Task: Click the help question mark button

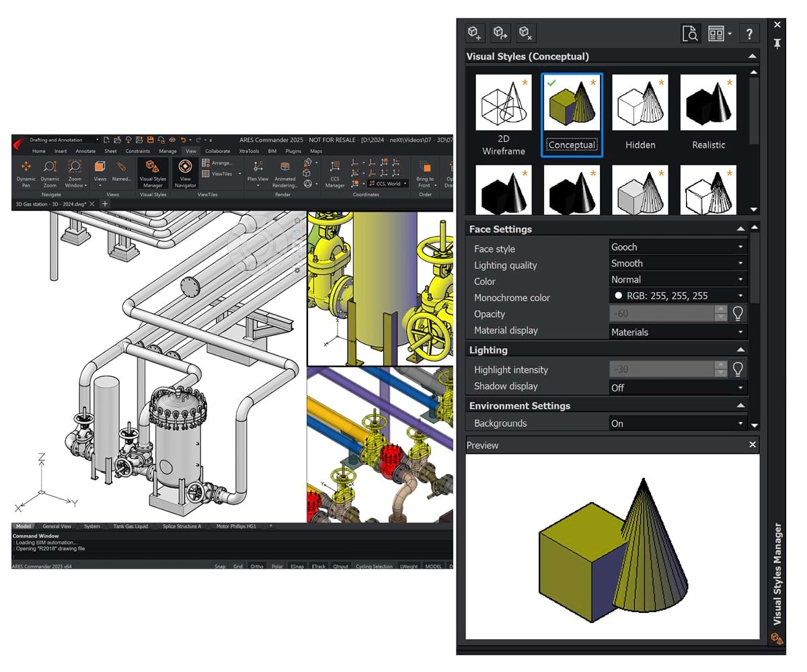Action: pyautogui.click(x=749, y=34)
